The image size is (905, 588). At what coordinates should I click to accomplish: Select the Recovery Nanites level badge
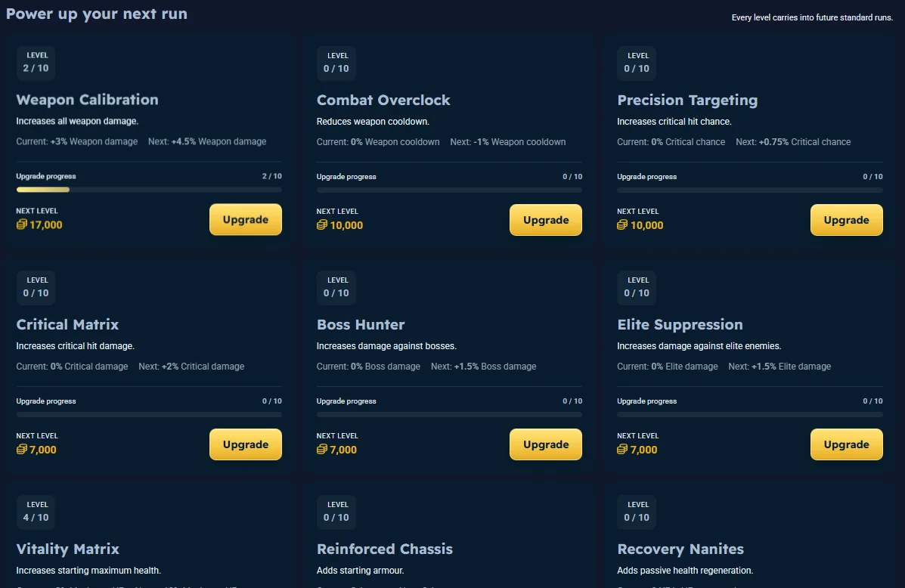tap(637, 512)
